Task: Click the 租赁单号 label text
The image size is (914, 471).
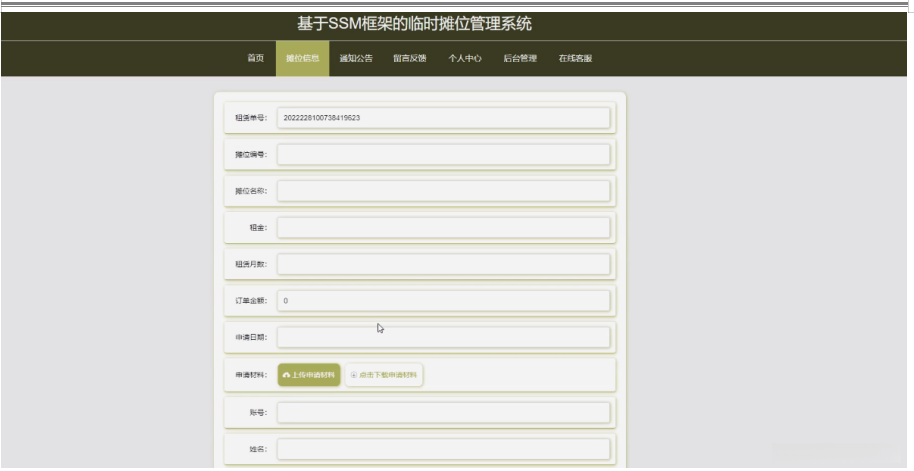Action: (x=251, y=118)
